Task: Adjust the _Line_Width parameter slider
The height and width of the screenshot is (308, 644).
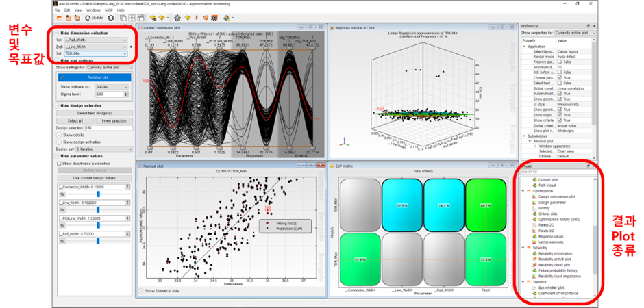Action: tap(99, 211)
